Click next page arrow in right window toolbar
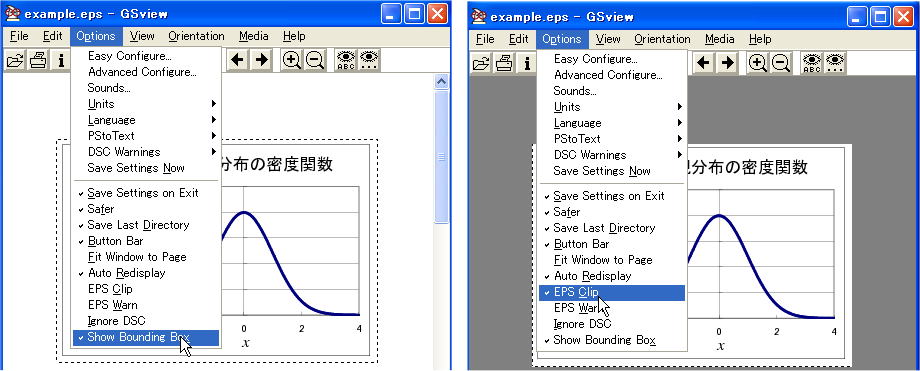 728,63
